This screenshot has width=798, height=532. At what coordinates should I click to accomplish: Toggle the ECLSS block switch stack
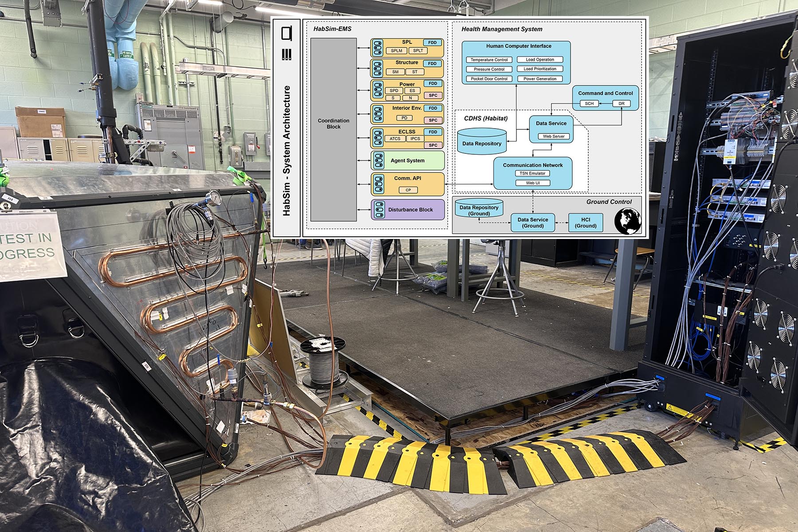[x=378, y=138]
